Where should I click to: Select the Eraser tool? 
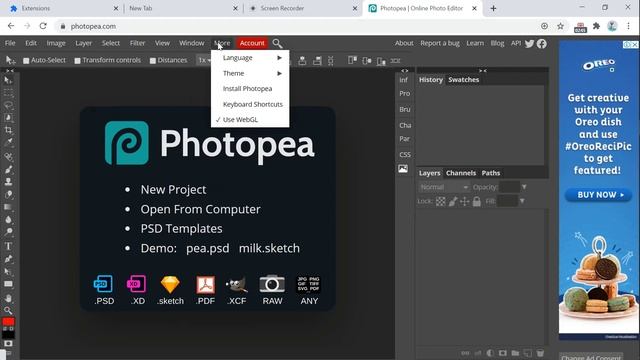point(8,194)
